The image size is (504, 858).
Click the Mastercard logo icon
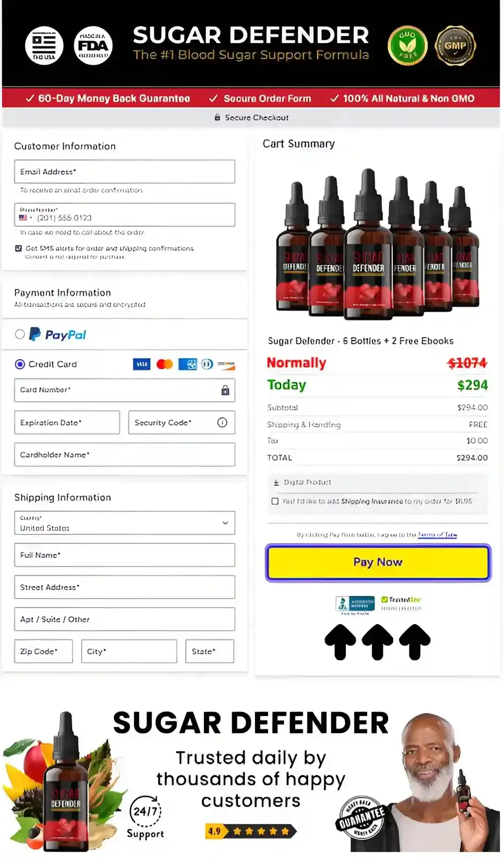[x=165, y=364]
